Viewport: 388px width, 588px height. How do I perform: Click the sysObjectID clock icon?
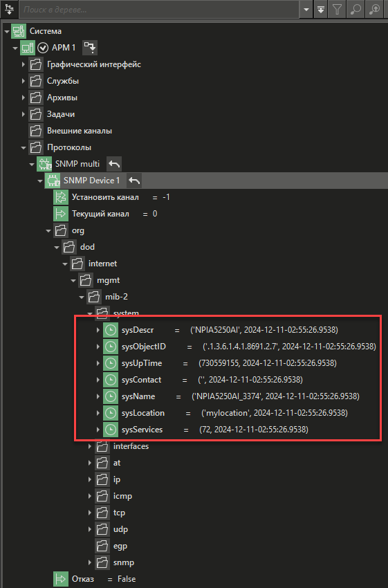point(110,347)
